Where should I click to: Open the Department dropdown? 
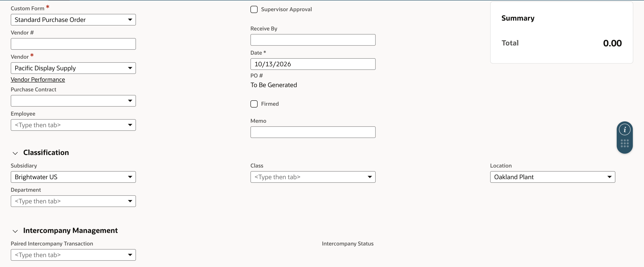coord(73,201)
